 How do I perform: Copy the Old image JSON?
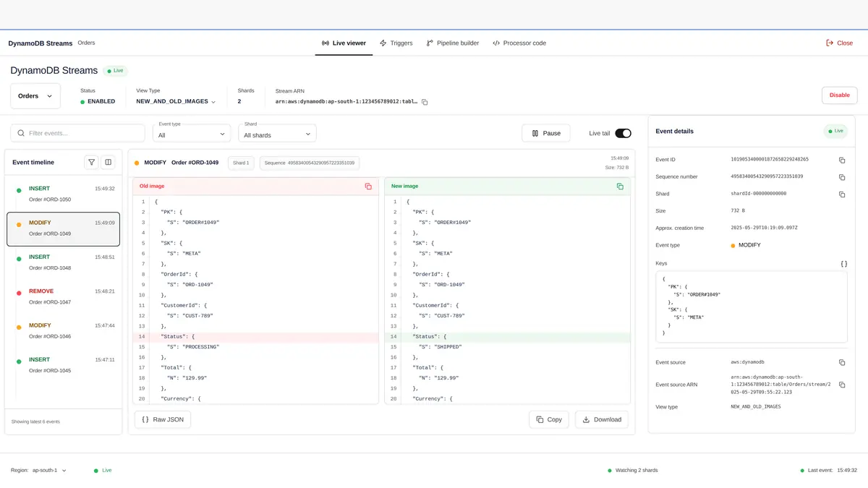pos(368,187)
